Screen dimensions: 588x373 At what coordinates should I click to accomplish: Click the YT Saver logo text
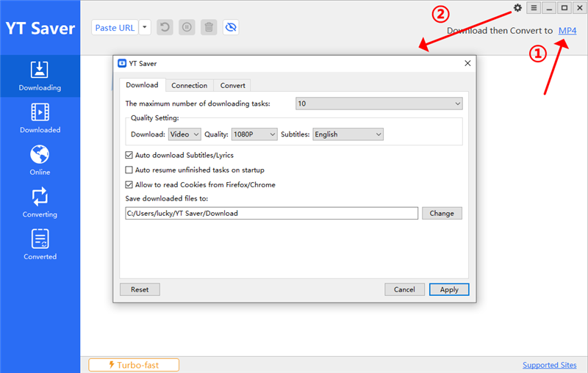click(40, 29)
